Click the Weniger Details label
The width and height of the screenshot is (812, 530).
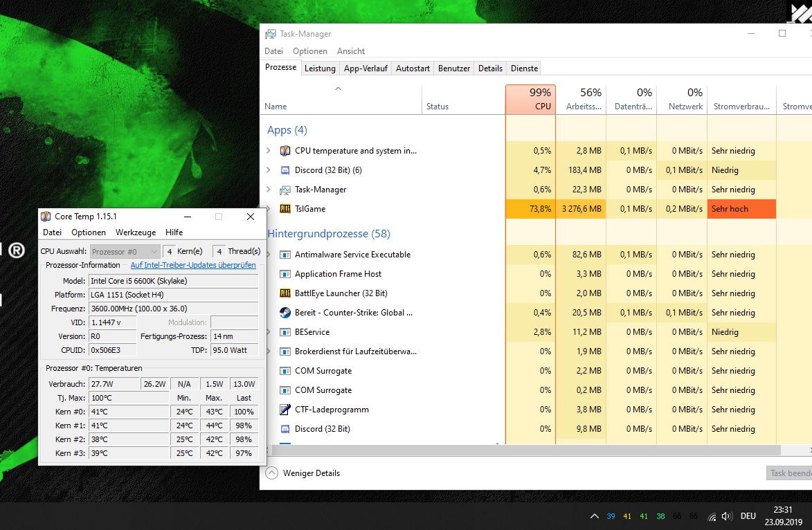pos(312,473)
